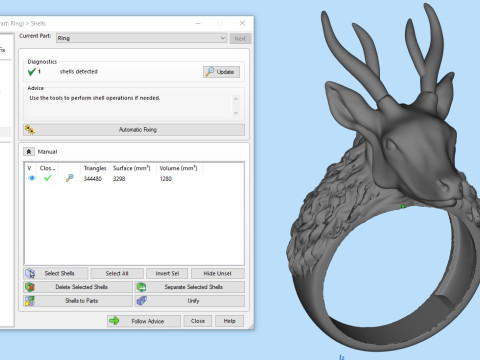Click the Shells to Parts button
Viewport: 480px width, 360px height.
click(x=78, y=301)
